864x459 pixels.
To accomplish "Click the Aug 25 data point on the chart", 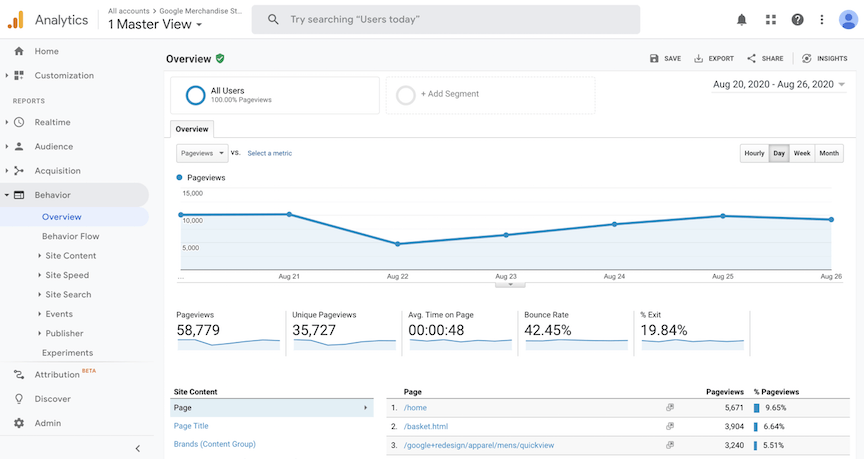I will [x=723, y=216].
